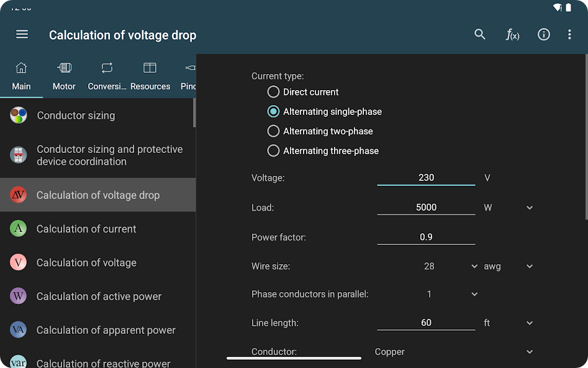Tap the Main tab home icon
This screenshot has width=588, height=368.
point(21,68)
